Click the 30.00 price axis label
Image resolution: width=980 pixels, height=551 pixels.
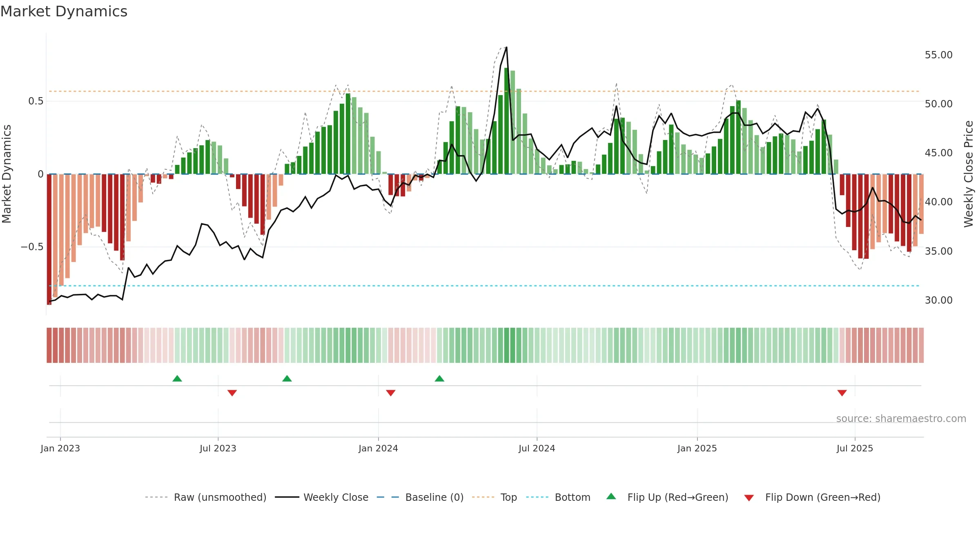point(939,300)
